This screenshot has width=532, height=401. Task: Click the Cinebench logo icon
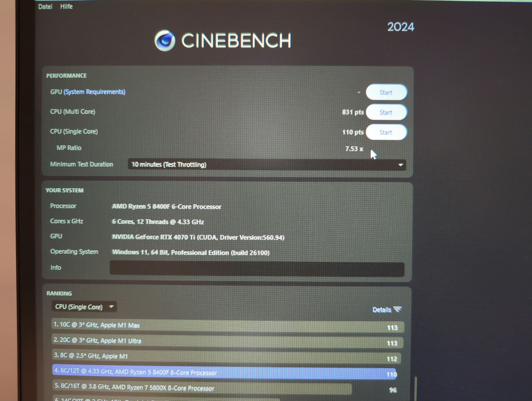(165, 41)
